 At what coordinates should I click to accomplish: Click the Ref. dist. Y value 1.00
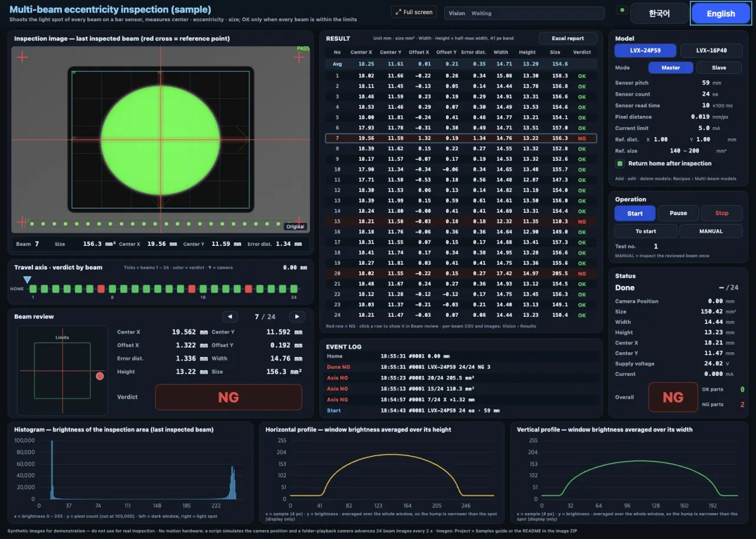pos(703,139)
